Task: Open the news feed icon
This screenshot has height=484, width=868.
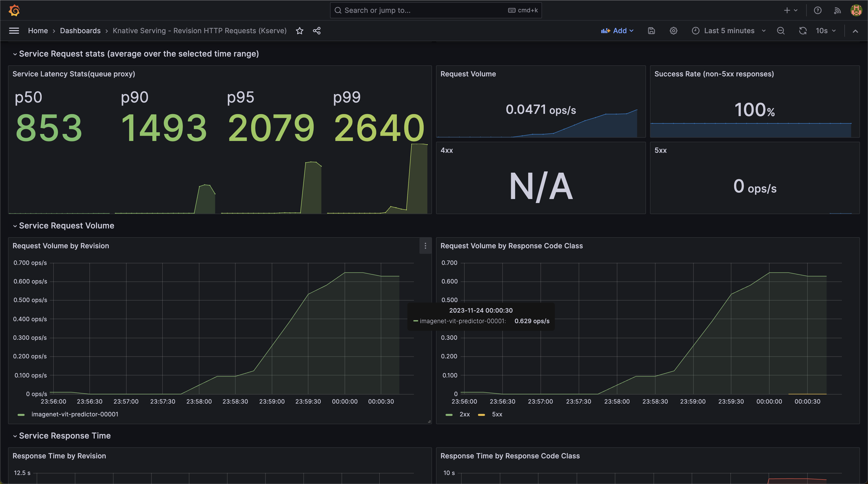Action: click(837, 11)
